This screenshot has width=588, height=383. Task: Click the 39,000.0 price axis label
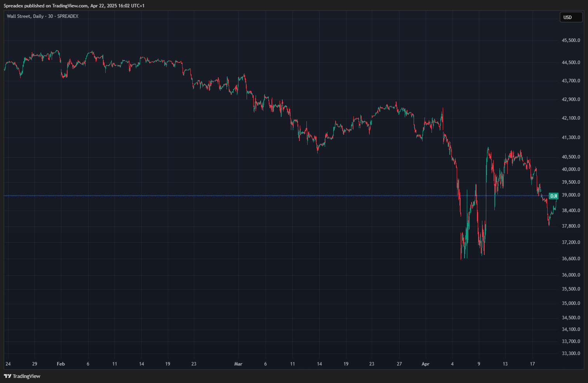coord(571,195)
